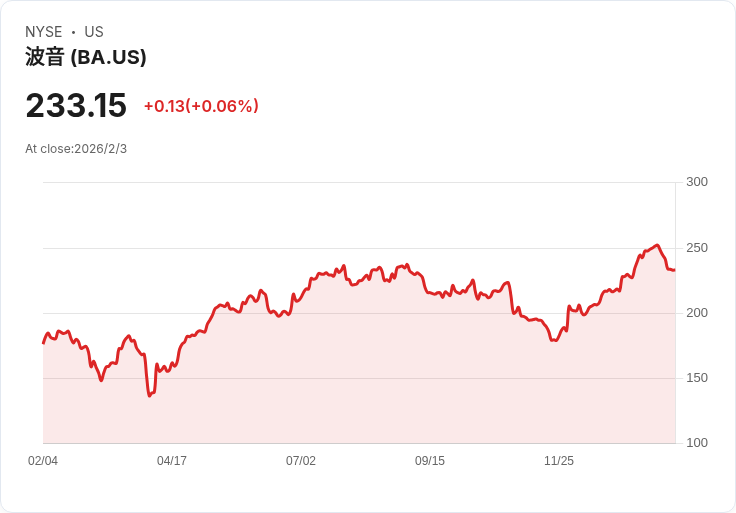Image resolution: width=736 pixels, height=513 pixels.
Task: Click the NYSE exchange label
Action: (x=43, y=32)
